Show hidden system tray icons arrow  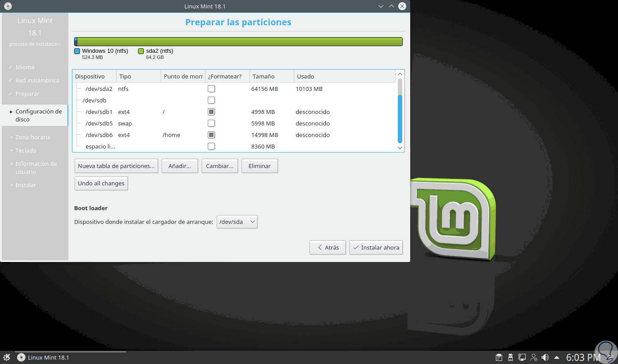556,357
